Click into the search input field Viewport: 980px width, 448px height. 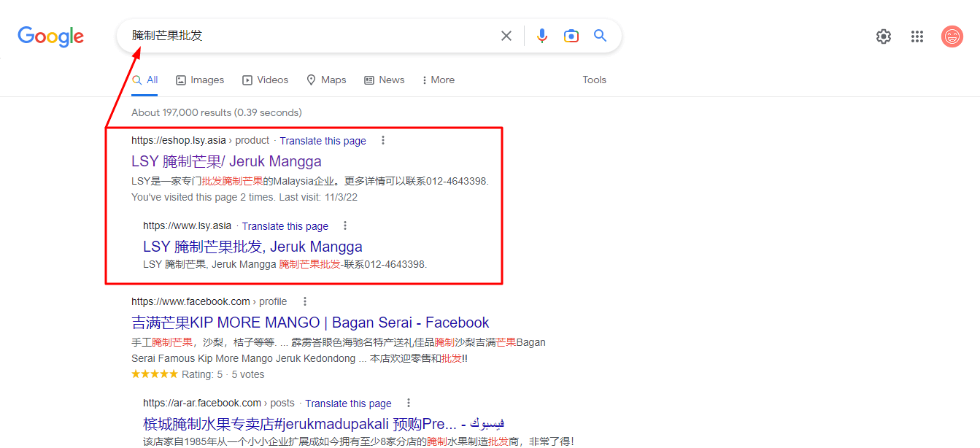[x=310, y=36]
